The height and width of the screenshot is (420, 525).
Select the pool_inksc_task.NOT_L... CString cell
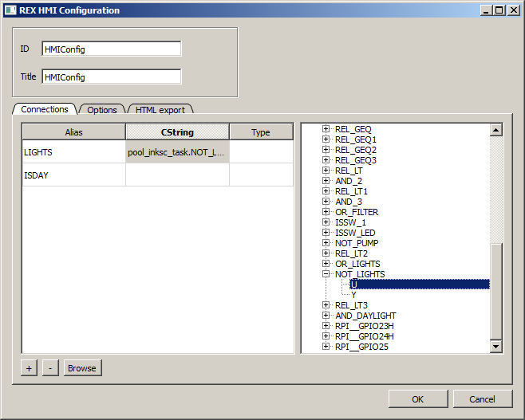point(177,152)
